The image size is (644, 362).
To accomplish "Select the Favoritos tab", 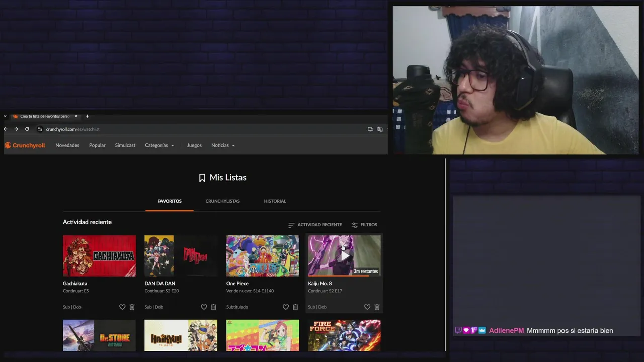I will [170, 201].
